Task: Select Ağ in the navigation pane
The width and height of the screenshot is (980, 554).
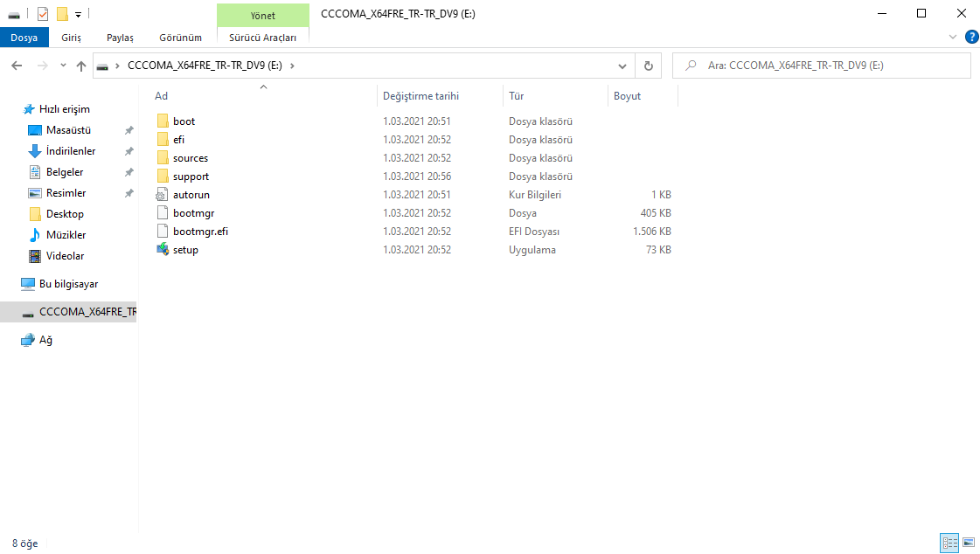Action: pyautogui.click(x=45, y=341)
